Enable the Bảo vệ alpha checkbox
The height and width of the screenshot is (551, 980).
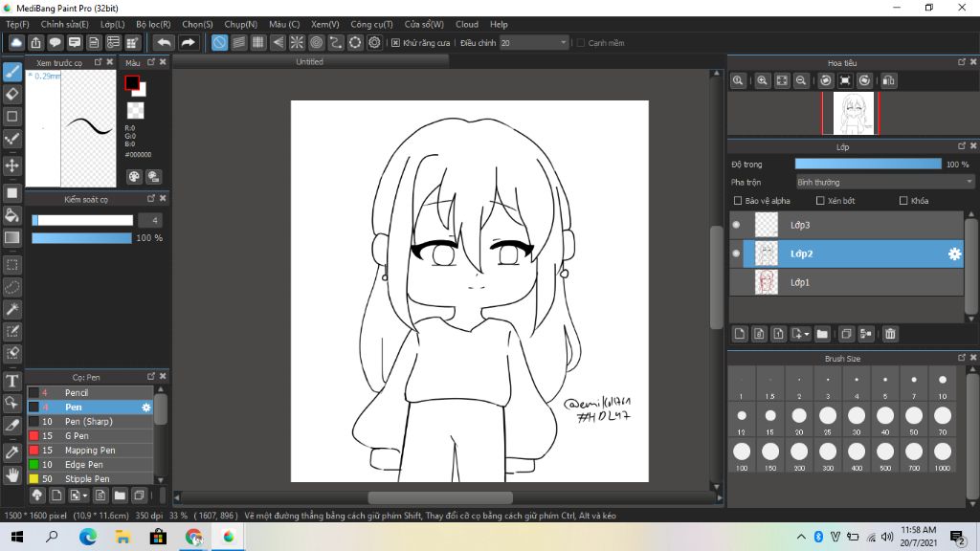click(x=738, y=201)
